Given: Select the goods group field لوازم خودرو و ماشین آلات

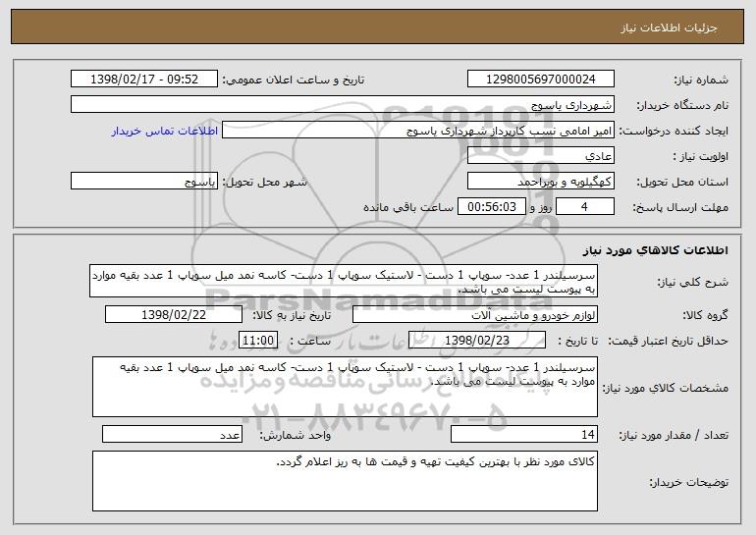Looking at the screenshot, I should tap(475, 315).
